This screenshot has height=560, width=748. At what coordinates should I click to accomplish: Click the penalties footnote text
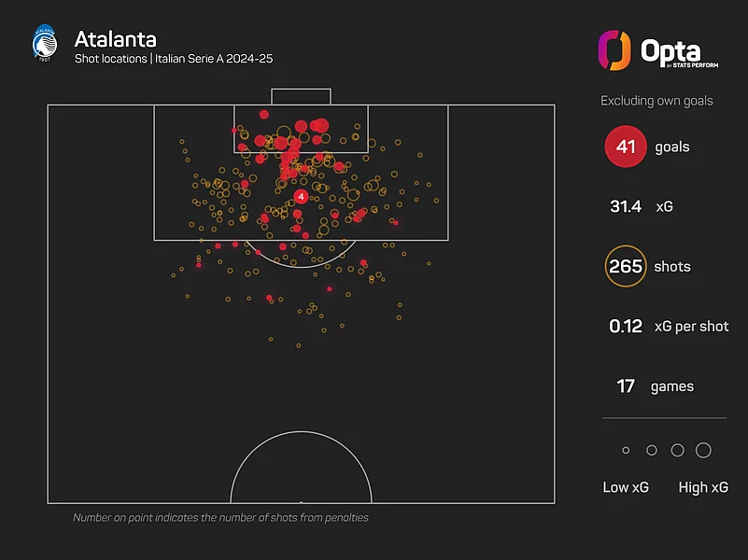click(x=220, y=517)
